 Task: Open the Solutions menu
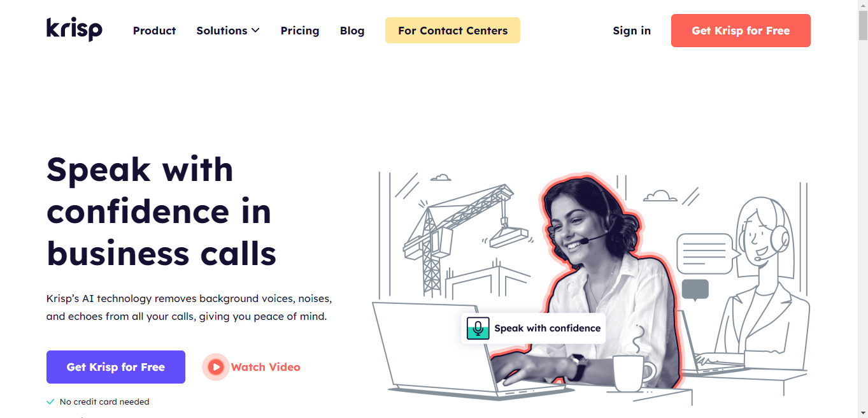click(x=228, y=31)
